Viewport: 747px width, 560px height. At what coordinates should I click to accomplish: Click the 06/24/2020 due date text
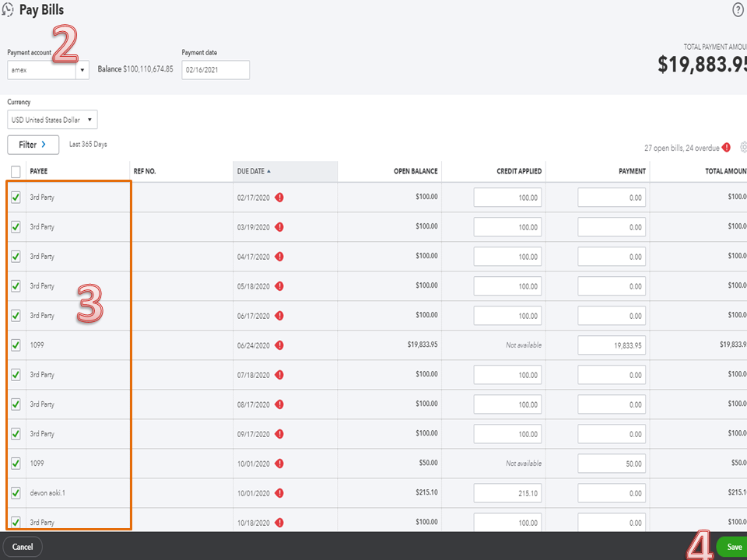(x=254, y=345)
